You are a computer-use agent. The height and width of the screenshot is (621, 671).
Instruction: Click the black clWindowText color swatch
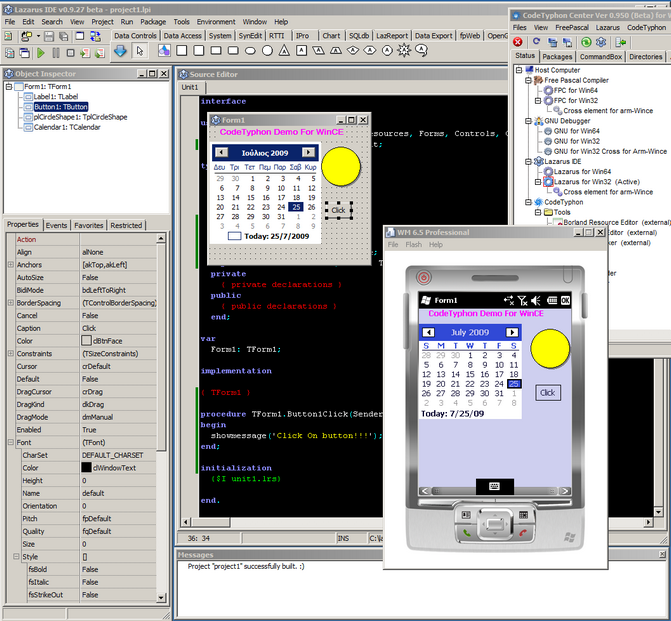[x=86, y=467]
